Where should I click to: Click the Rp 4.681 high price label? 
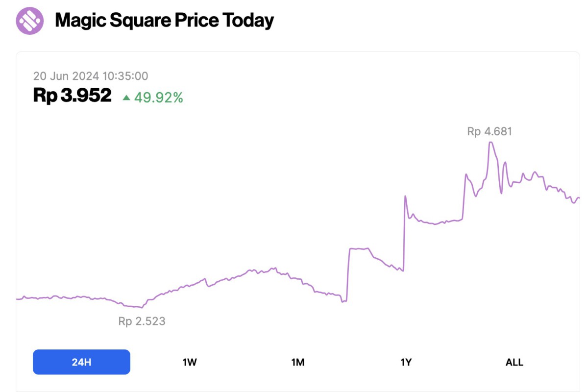click(x=489, y=131)
